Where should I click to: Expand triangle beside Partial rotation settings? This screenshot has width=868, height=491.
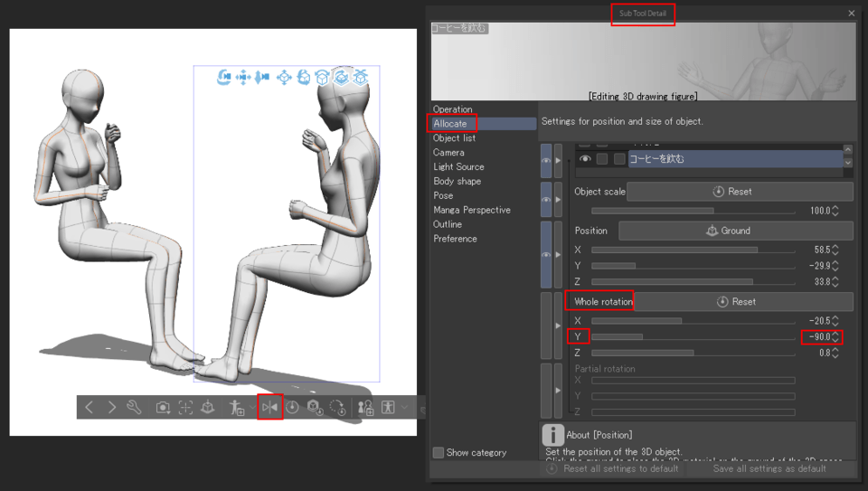tap(558, 391)
